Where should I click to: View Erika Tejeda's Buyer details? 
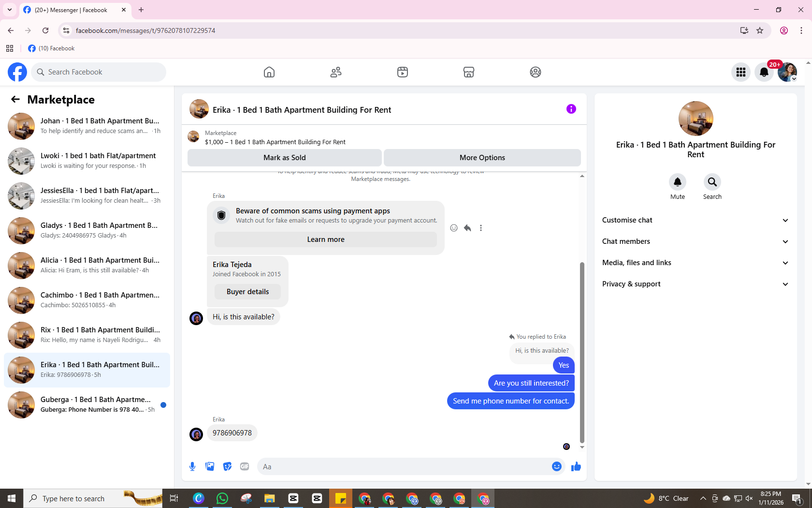(x=247, y=292)
